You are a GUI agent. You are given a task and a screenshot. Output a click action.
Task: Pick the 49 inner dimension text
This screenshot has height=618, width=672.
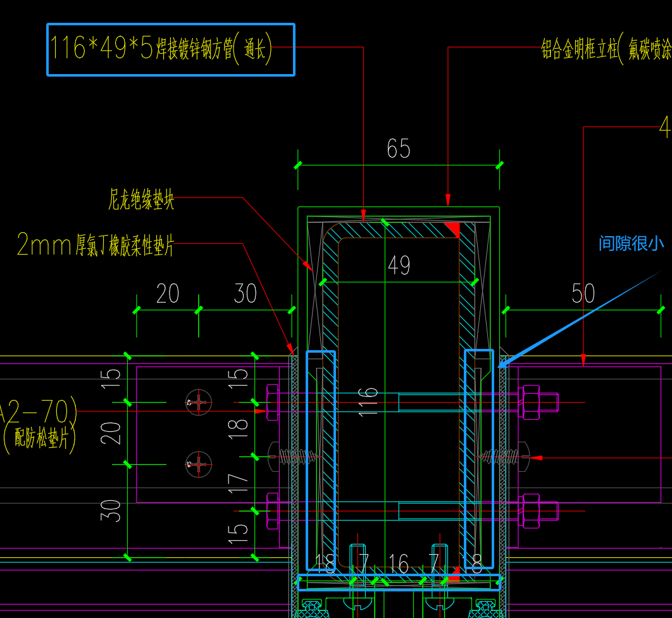[399, 265]
